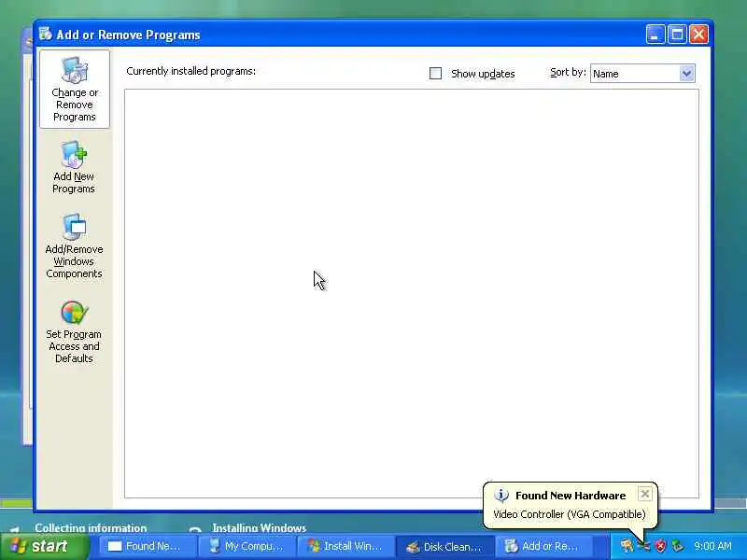This screenshot has height=560, width=747.
Task: Enable the Show updates checkbox
Action: 435,74
